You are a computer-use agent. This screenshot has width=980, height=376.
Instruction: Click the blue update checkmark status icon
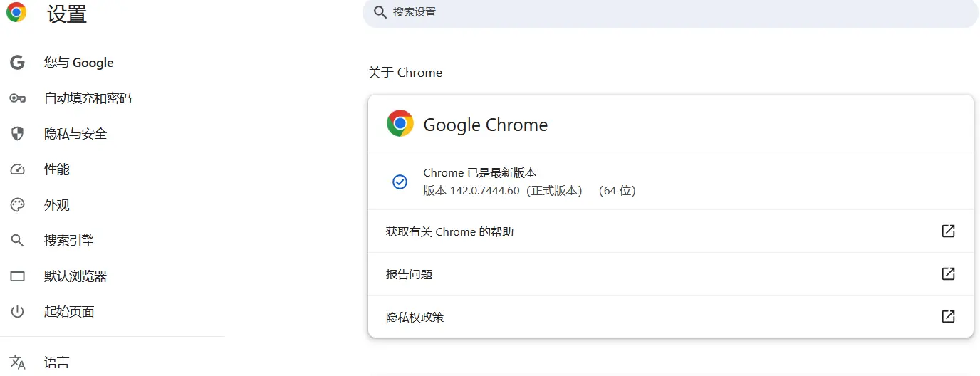tap(400, 182)
